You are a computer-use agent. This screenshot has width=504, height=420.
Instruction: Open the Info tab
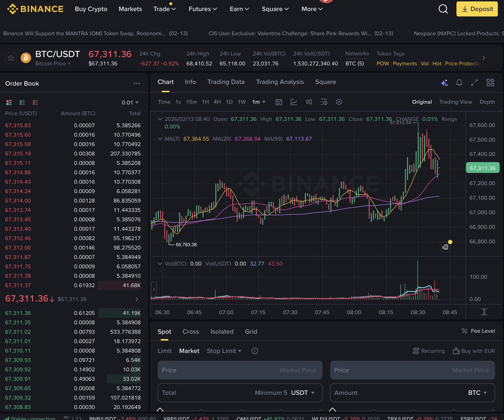click(190, 82)
